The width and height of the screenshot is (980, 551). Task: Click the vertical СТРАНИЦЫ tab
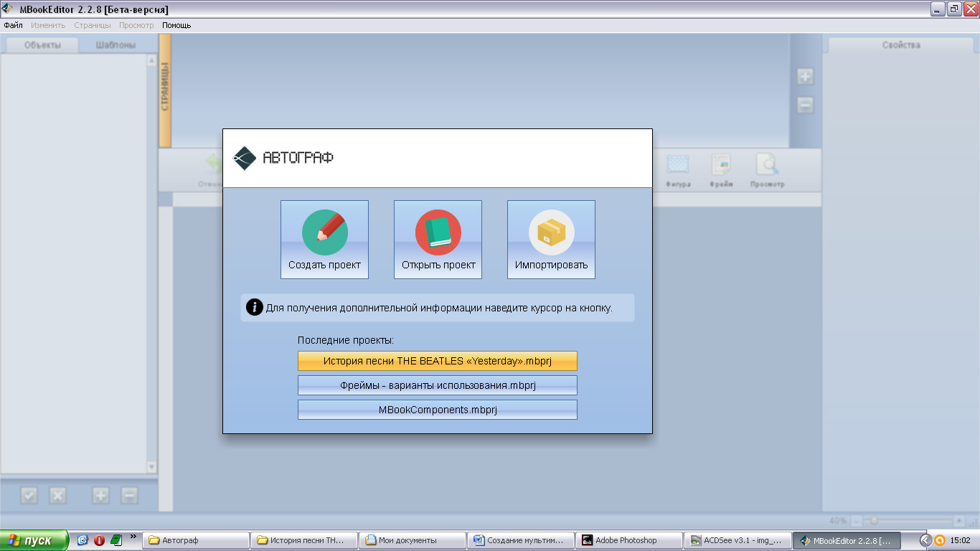coord(165,90)
